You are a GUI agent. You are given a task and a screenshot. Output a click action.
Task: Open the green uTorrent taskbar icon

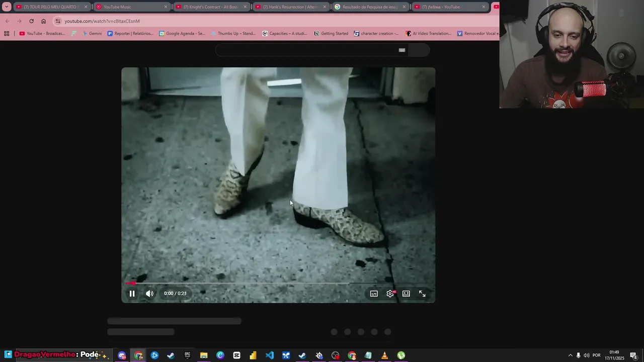point(401,355)
